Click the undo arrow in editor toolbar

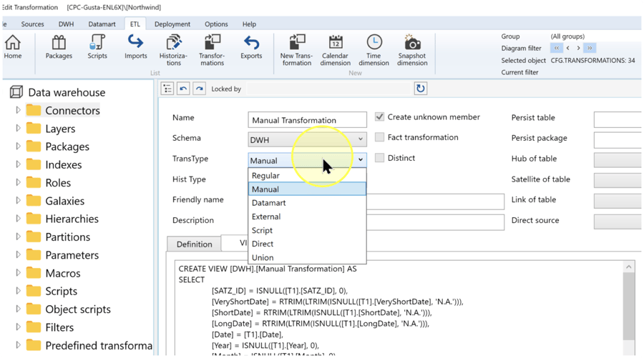pos(183,89)
